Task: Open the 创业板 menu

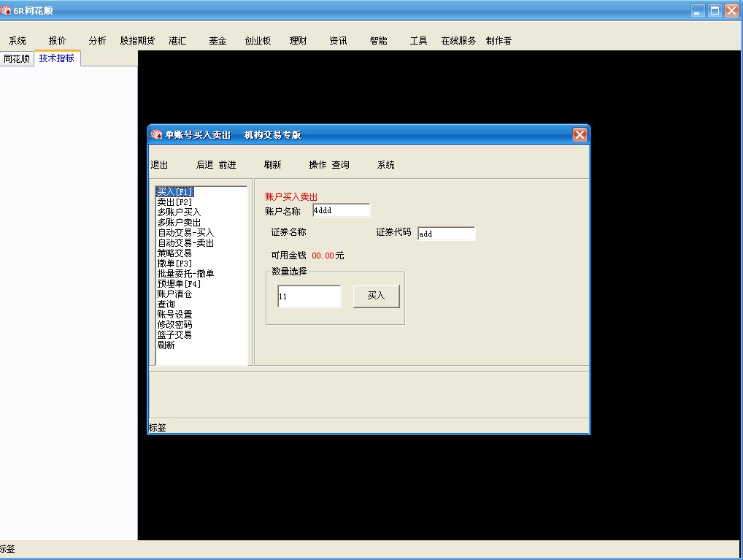Action: 258,41
